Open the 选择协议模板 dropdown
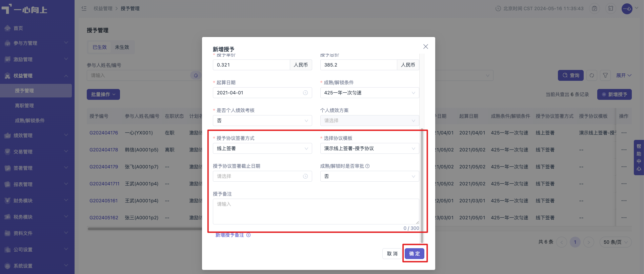This screenshot has width=644, height=274. (369, 148)
